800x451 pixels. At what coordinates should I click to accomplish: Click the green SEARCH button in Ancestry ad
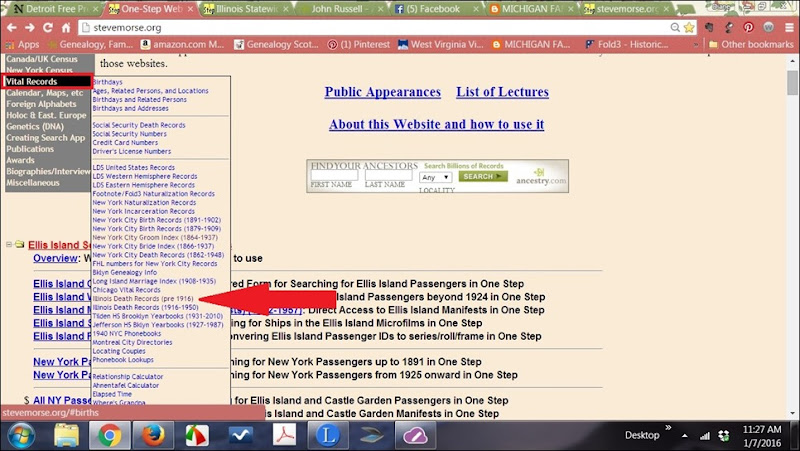coord(483,177)
